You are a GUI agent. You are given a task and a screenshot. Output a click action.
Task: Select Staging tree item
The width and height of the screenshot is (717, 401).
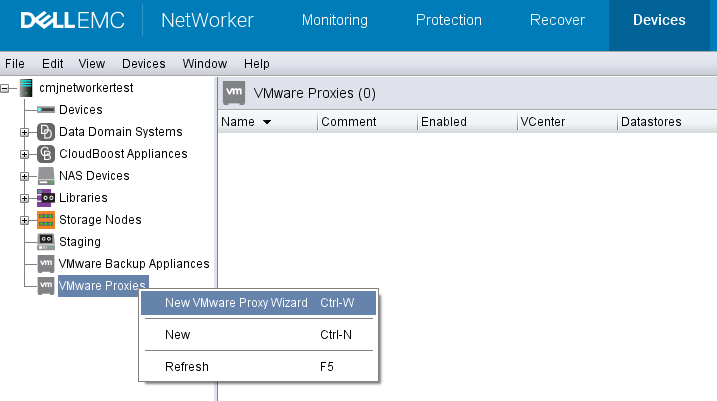click(80, 241)
